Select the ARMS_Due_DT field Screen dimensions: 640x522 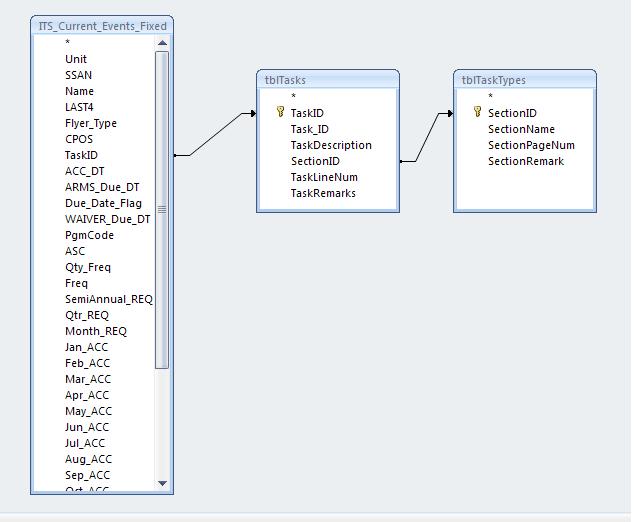[x=102, y=187]
